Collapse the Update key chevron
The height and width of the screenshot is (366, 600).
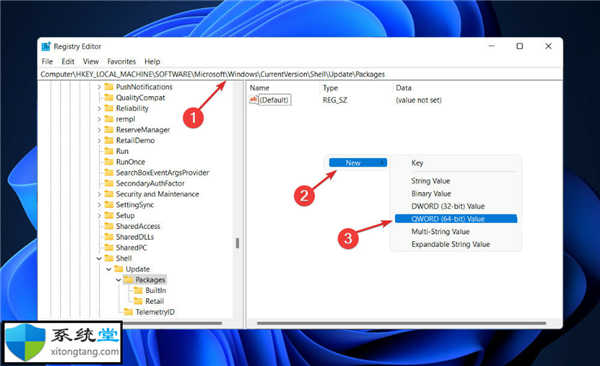tap(109, 270)
